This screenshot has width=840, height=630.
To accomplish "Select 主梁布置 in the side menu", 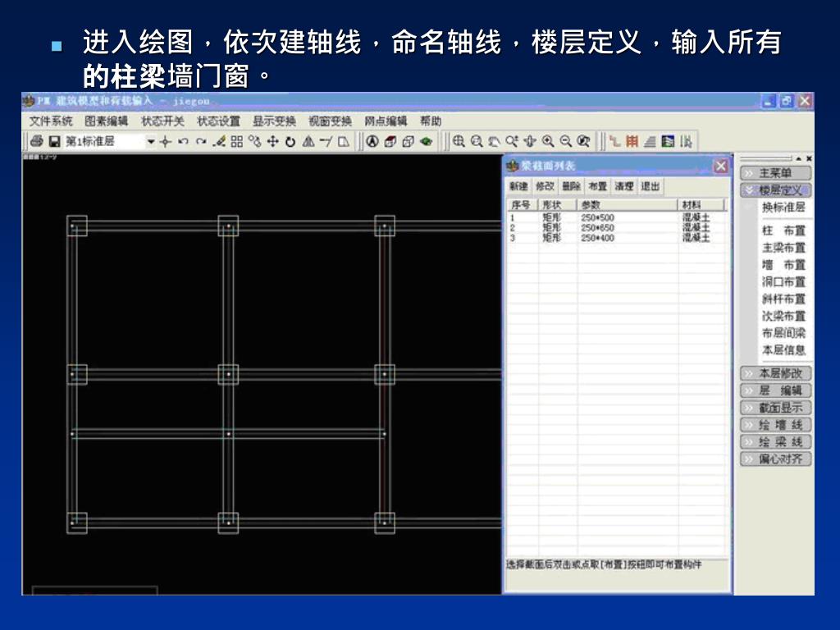I will pyautogui.click(x=783, y=248).
